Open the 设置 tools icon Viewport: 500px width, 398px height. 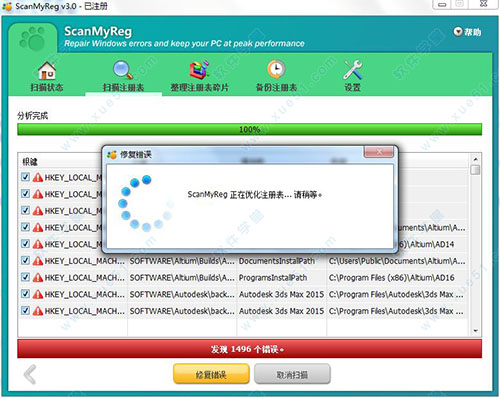tap(353, 70)
